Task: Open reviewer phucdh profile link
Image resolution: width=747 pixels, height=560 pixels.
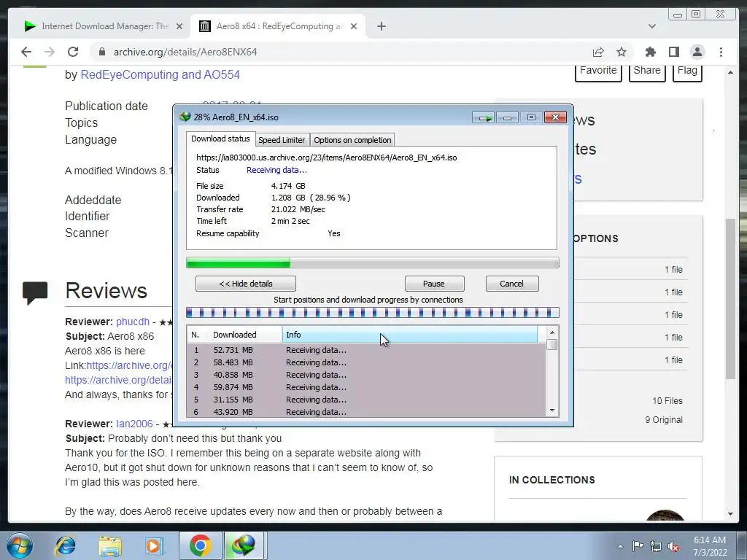Action: tap(133, 322)
